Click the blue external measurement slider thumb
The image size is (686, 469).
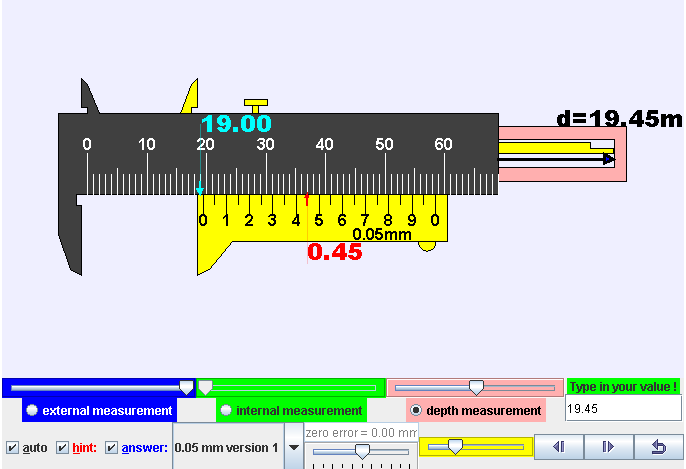coord(186,388)
